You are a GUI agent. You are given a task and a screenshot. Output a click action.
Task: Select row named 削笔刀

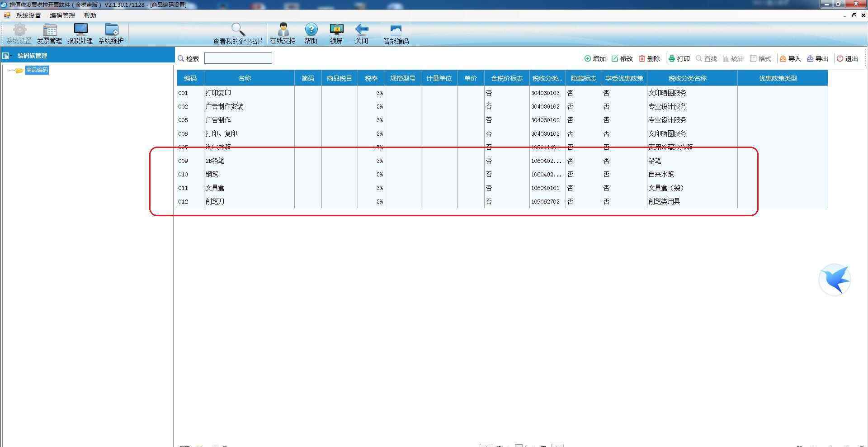502,201
